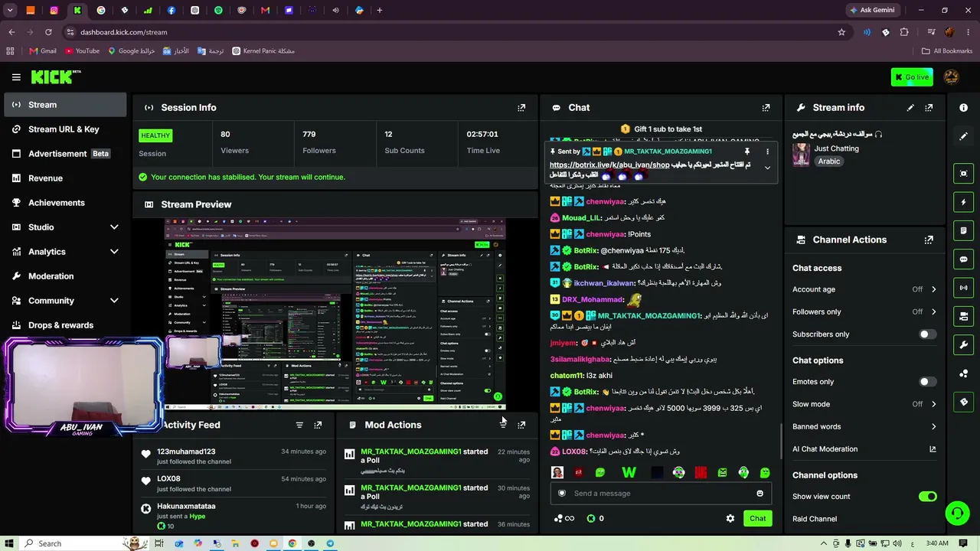The height and width of the screenshot is (551, 980).
Task: Open the info panel icon in right sidebar
Action: pyautogui.click(x=963, y=108)
